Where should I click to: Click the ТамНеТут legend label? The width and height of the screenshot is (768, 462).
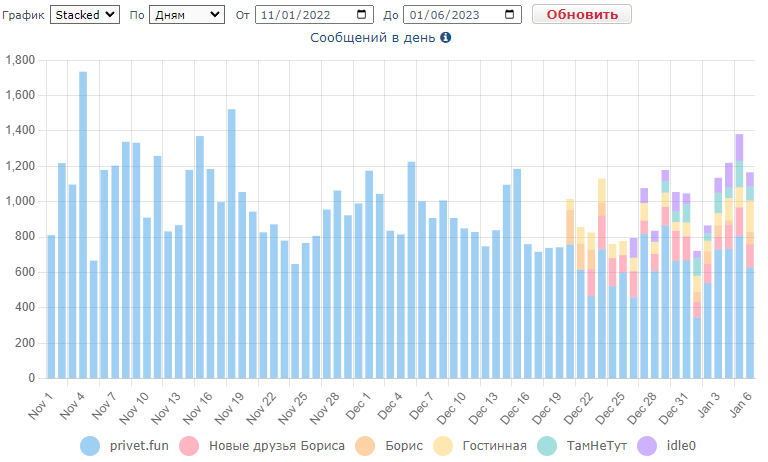[x=597, y=446]
